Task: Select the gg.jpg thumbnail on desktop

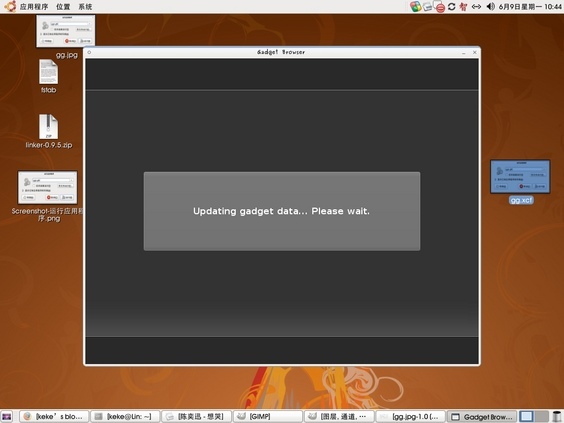Action: tap(65, 31)
